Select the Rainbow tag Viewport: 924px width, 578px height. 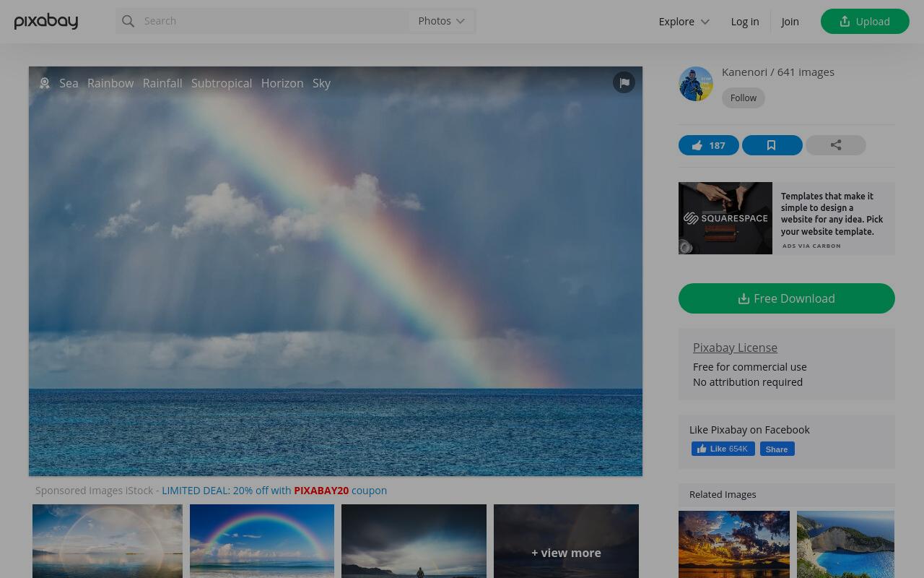(110, 83)
